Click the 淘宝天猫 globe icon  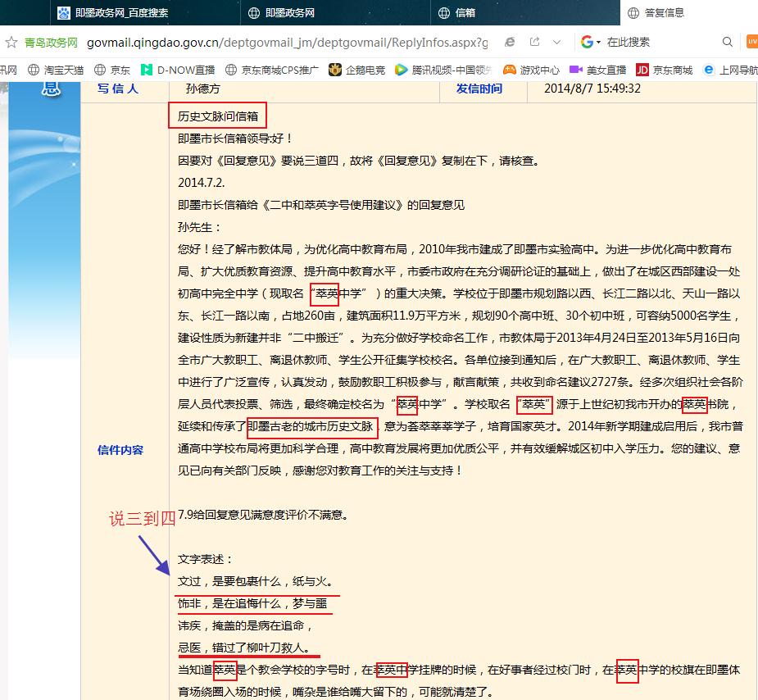[34, 70]
